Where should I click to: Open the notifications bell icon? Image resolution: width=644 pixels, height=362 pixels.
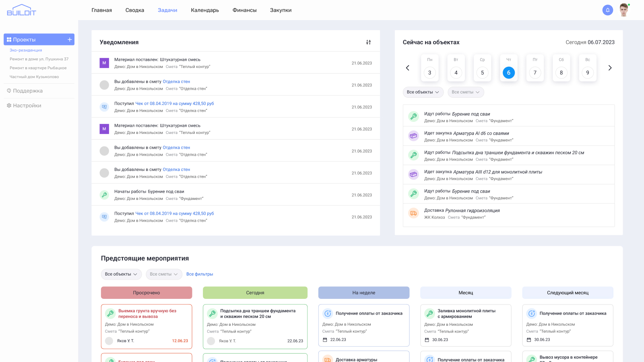(607, 10)
